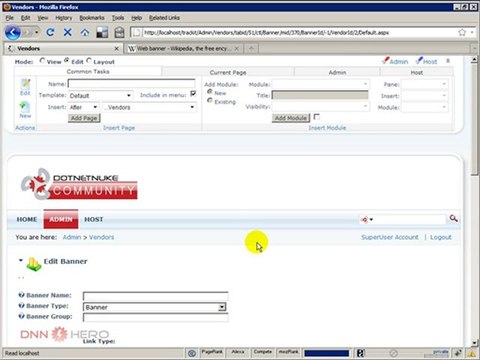Open the File menu
This screenshot has width=480, height=360.
[x=10, y=18]
